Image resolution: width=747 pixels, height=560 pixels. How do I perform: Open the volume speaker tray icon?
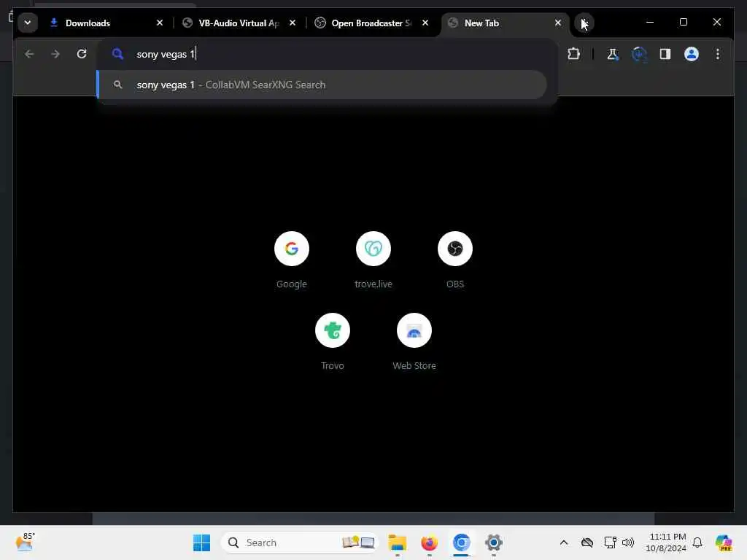628,542
